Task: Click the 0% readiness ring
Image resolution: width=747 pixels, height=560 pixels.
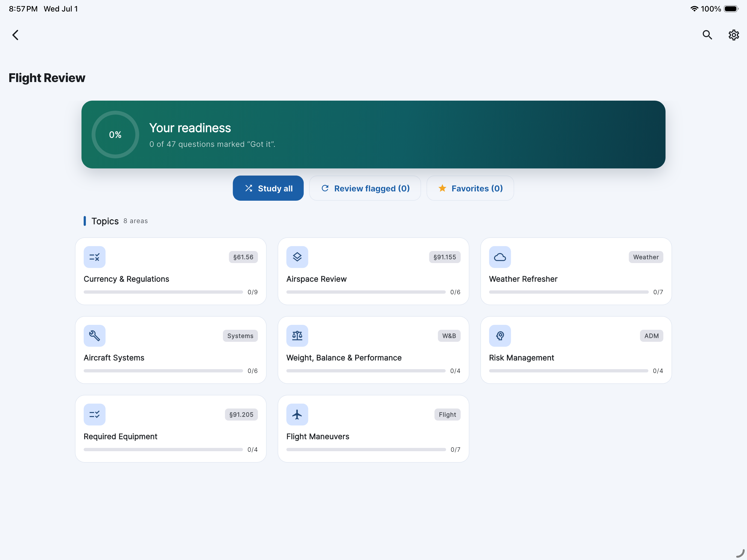Action: 115,135
